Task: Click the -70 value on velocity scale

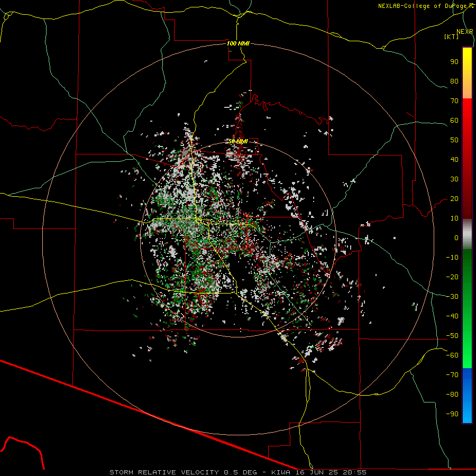Action: click(x=452, y=375)
